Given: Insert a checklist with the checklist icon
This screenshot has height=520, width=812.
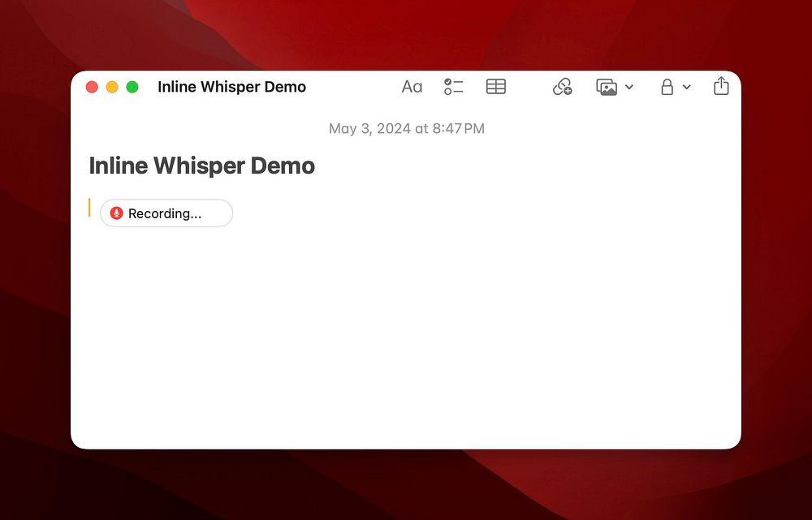Looking at the screenshot, I should click(453, 87).
